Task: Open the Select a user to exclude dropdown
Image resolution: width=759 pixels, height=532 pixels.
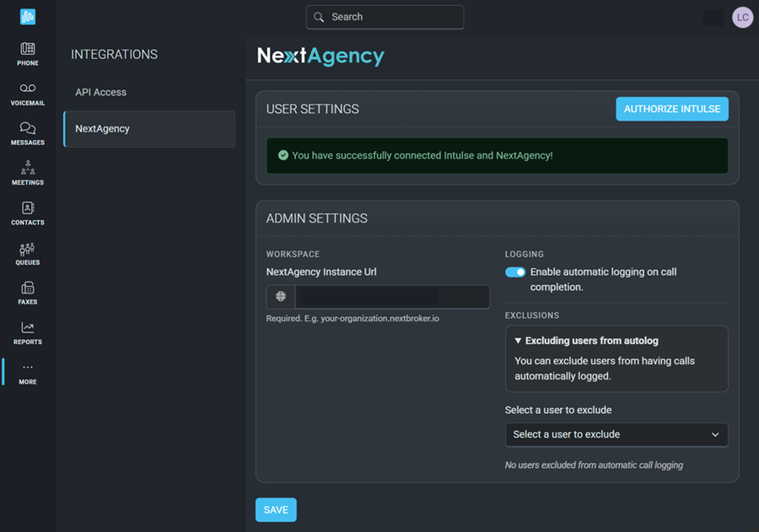Action: pos(616,434)
